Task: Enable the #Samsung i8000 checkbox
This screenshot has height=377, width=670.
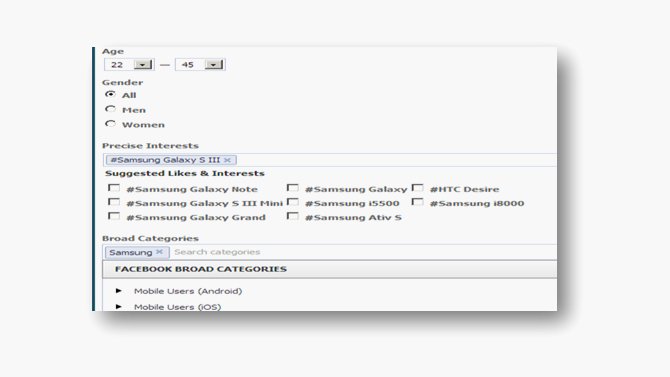Action: [417, 202]
